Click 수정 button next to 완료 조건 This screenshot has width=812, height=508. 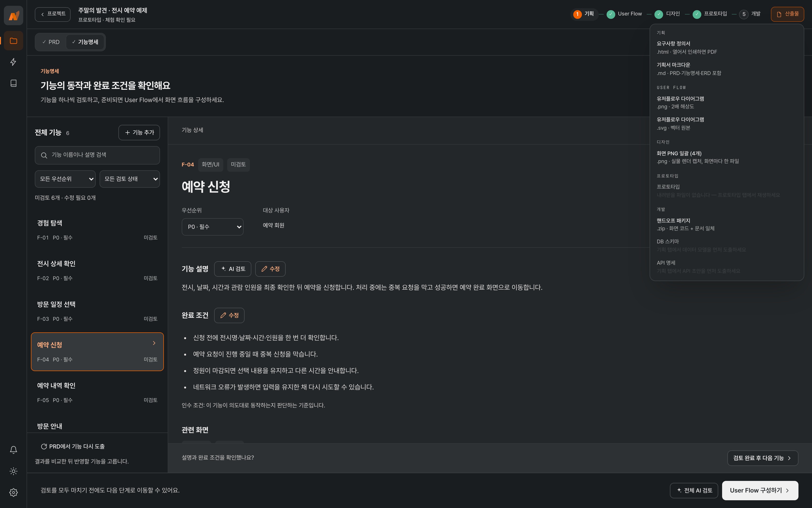(x=229, y=315)
